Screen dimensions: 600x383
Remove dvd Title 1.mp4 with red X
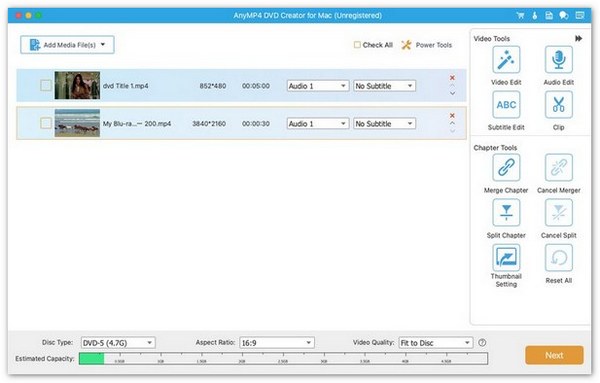point(452,78)
